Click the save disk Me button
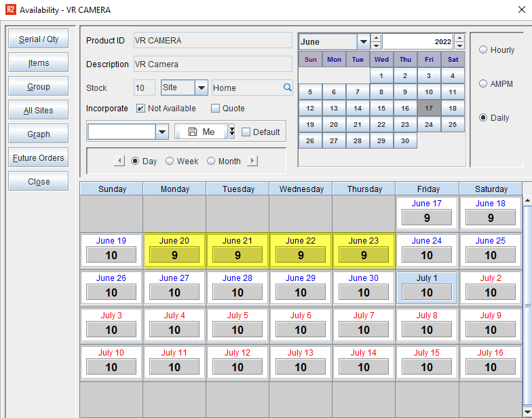The width and height of the screenshot is (532, 418). click(x=201, y=132)
